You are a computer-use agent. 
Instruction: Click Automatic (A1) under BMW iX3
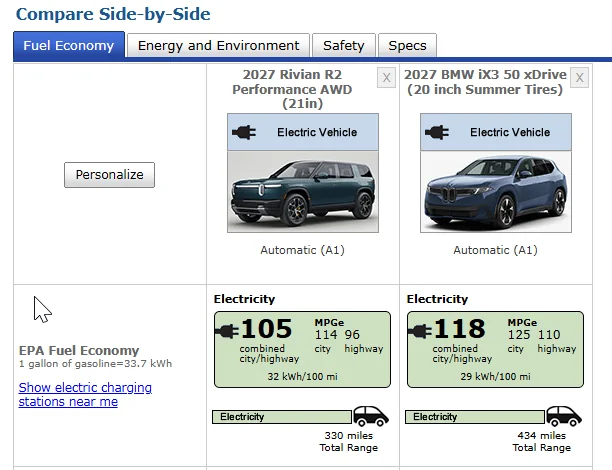[x=495, y=250]
